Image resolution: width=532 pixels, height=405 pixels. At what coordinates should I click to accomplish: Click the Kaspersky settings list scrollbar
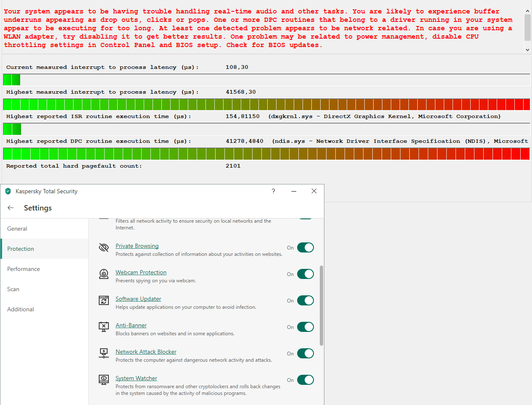321,305
